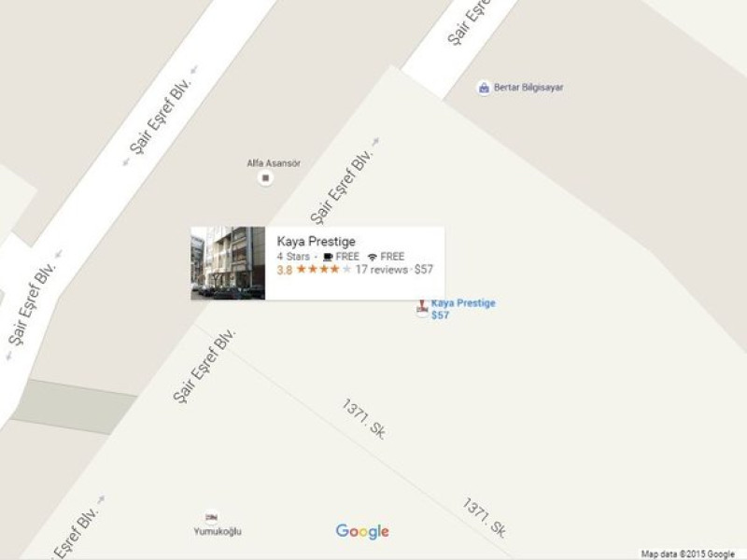Screen dimensions: 747x560
Task: Click the Map data ©2015 Google text
Action: click(687, 553)
